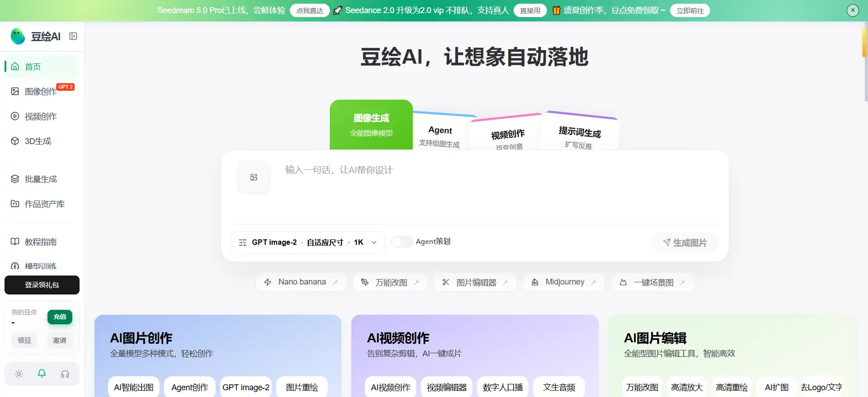Screen dimensions: 868x397
Task: Click the sailboat icon beside Midjourney
Action: tap(535, 282)
